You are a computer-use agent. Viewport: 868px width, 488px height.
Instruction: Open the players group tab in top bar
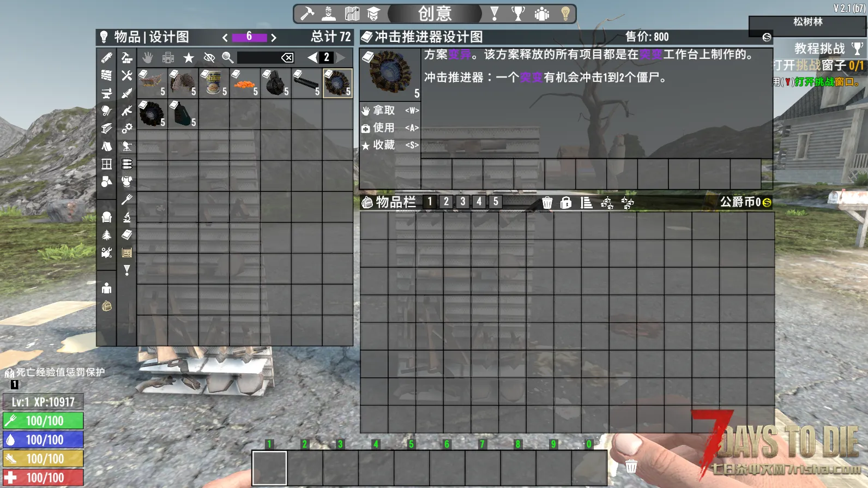542,14
